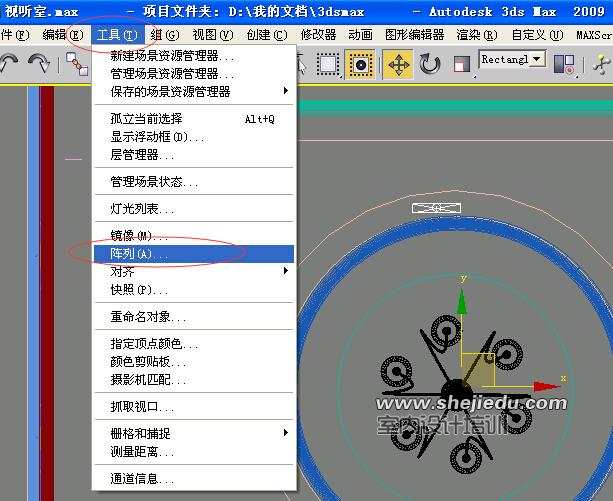The width and height of the screenshot is (613, 501).
Task: Open the 视图(V) menu
Action: (213, 35)
